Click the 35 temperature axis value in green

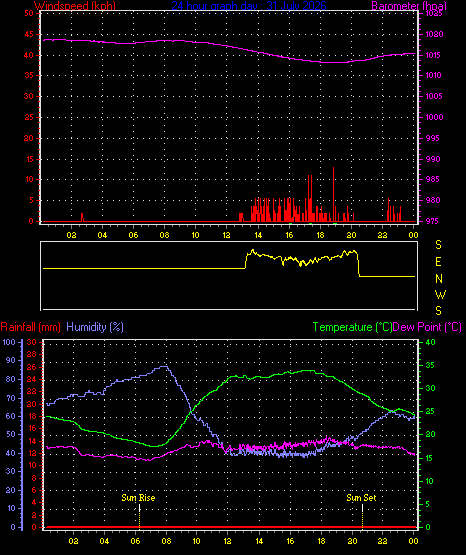430,365
